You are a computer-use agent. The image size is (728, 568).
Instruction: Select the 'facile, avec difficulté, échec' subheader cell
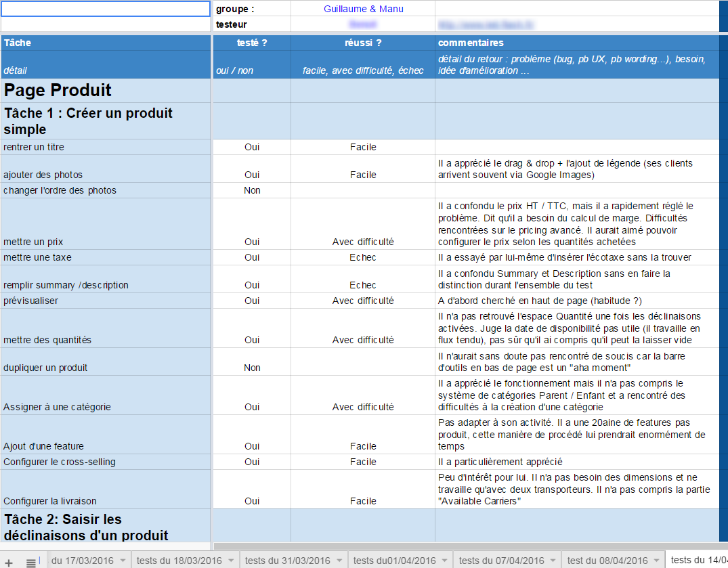click(363, 64)
